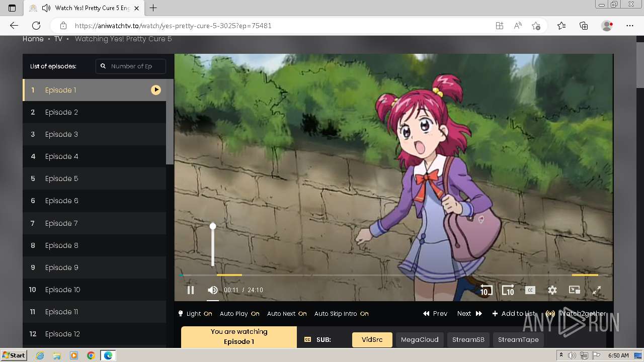This screenshot has height=362, width=644.
Task: Add page to favorites star
Action: pyautogui.click(x=536, y=26)
